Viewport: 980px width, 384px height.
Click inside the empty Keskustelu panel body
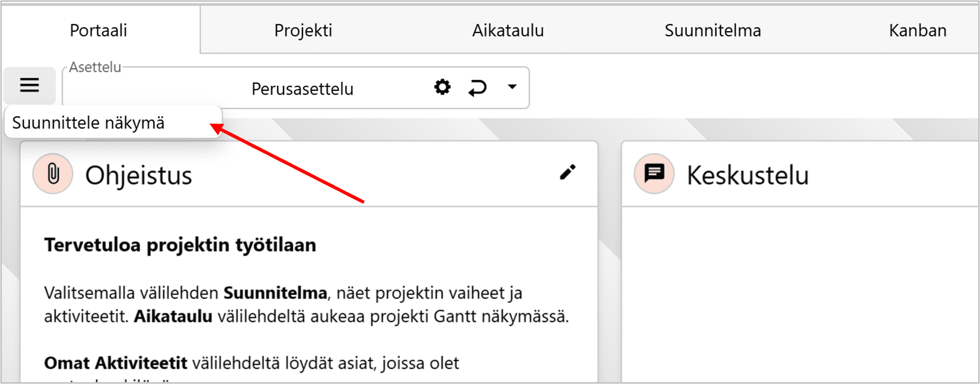click(800, 293)
